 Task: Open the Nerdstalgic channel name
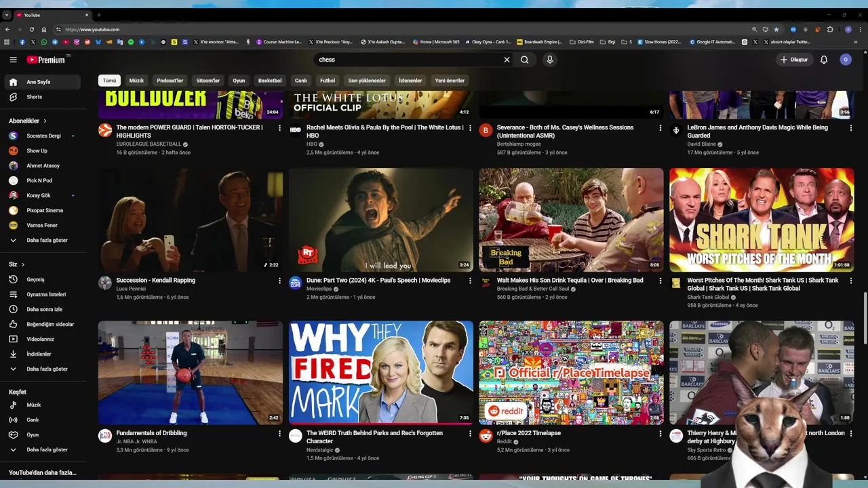pos(321,450)
